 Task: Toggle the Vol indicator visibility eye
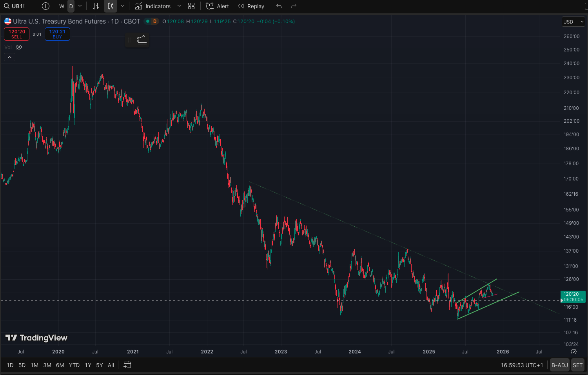19,47
